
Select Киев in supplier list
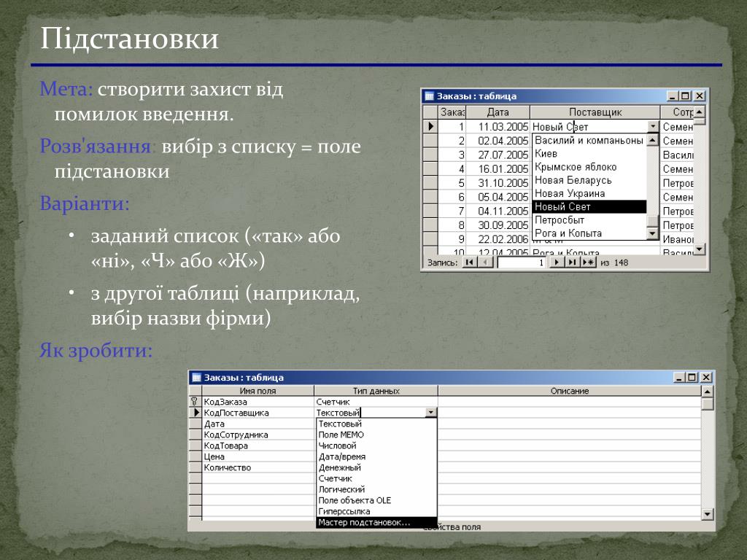[x=589, y=154]
